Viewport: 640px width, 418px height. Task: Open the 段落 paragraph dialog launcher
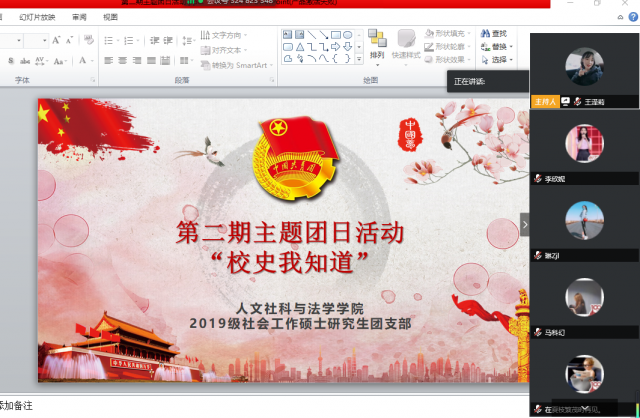(272, 80)
